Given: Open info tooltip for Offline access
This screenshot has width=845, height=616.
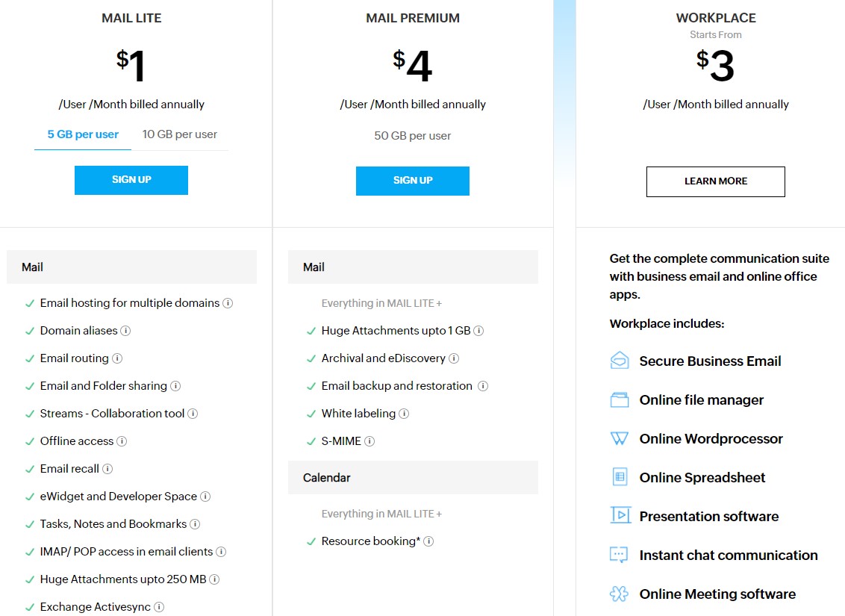Looking at the screenshot, I should coord(122,441).
